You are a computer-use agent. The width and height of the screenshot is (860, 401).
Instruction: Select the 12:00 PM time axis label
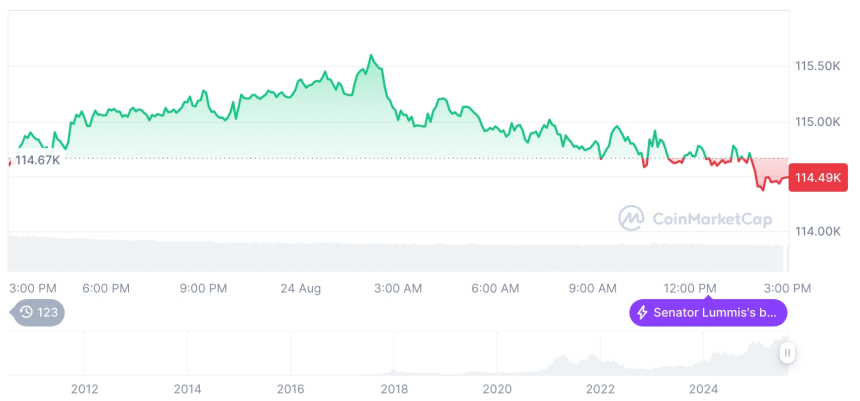click(692, 288)
